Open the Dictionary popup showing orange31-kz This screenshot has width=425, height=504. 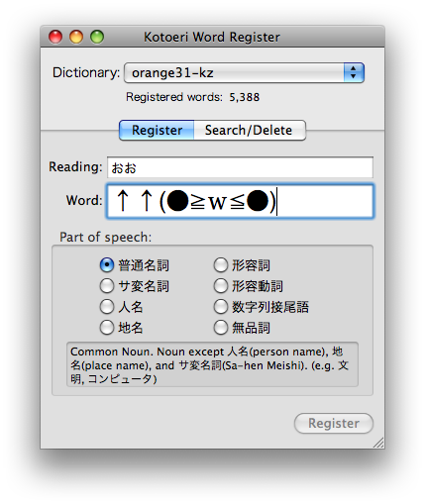tap(244, 72)
